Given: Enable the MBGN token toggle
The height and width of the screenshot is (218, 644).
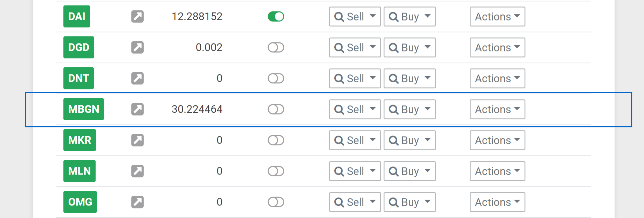Looking at the screenshot, I should pos(276,109).
